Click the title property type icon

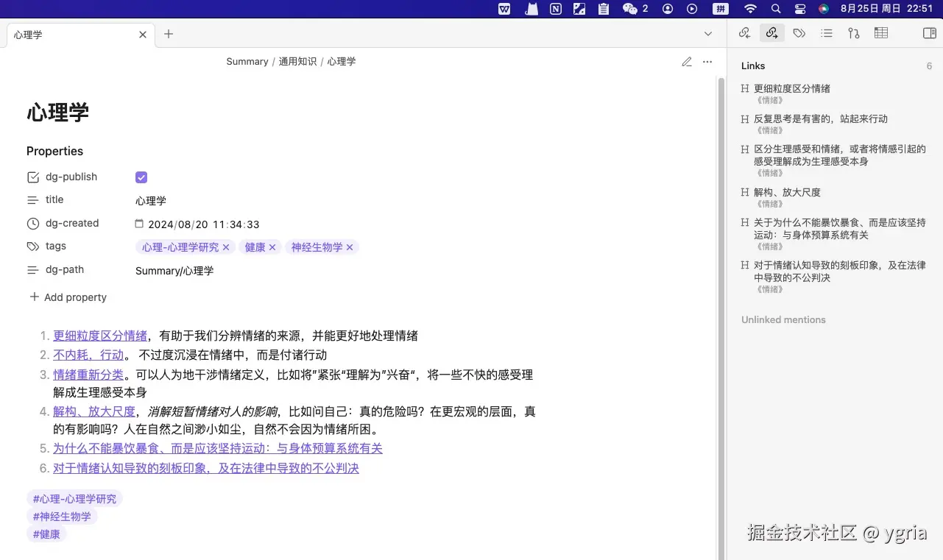pos(32,200)
